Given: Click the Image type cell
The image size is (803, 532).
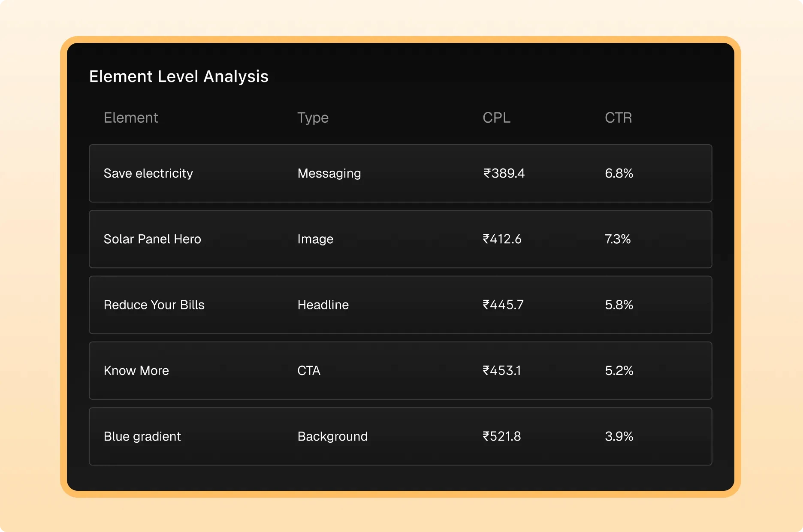Looking at the screenshot, I should [x=315, y=239].
